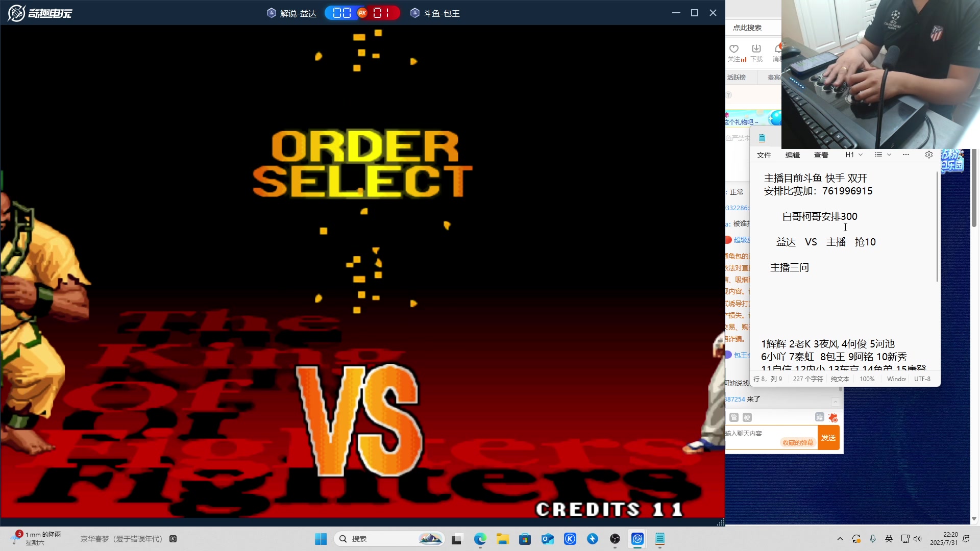This screenshot has height=551, width=980.
Task: Click left player name 解说-益达
Action: (x=298, y=13)
